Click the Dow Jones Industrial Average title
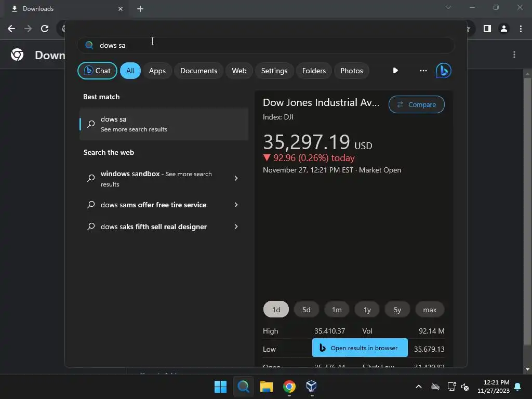Screen dimensions: 532x399 [321, 102]
